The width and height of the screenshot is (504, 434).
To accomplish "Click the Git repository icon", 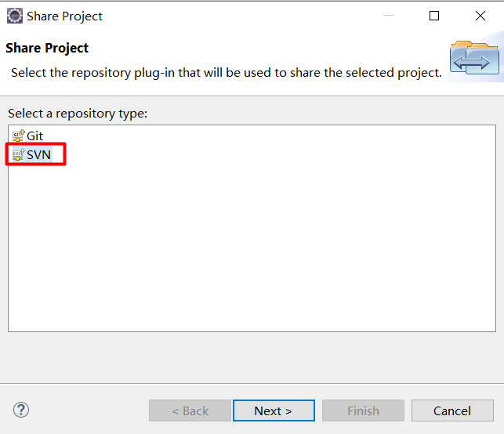I will pos(18,136).
